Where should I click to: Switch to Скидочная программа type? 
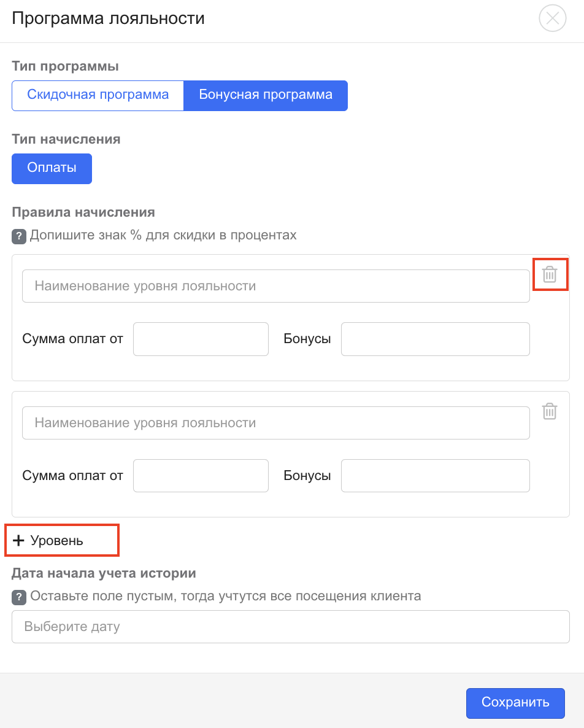98,95
